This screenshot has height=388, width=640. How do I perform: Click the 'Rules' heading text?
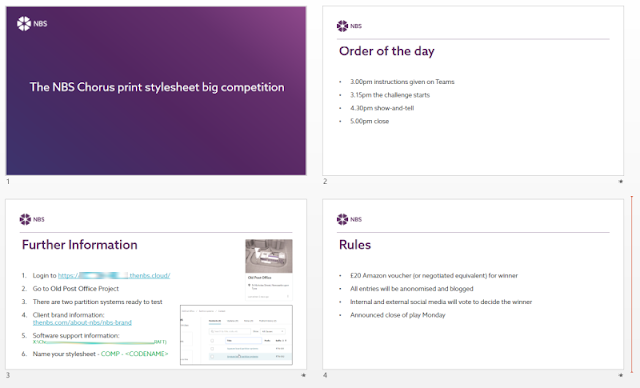[x=355, y=245]
